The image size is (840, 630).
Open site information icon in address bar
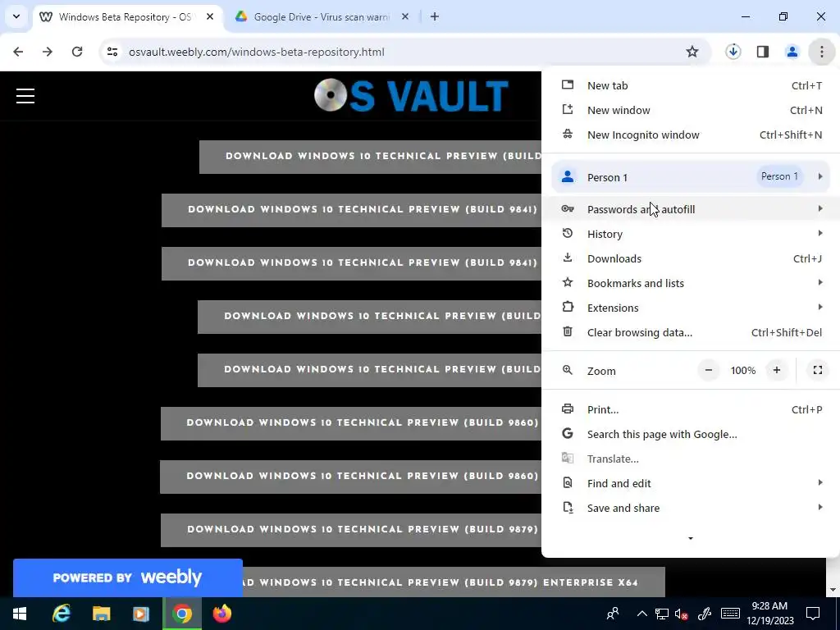click(112, 52)
